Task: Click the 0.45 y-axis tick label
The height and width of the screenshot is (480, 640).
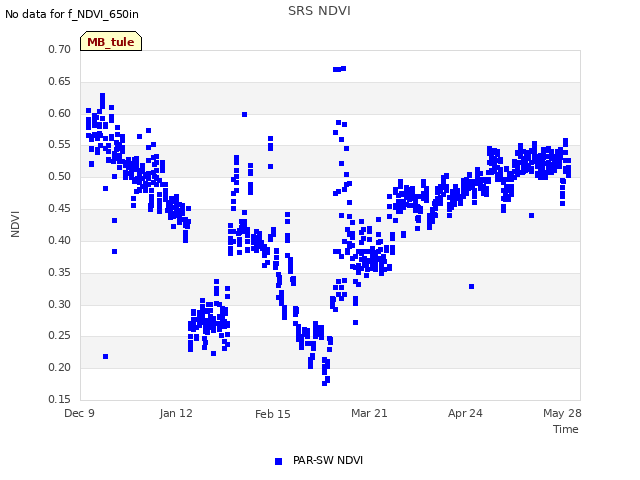Action: (x=60, y=208)
